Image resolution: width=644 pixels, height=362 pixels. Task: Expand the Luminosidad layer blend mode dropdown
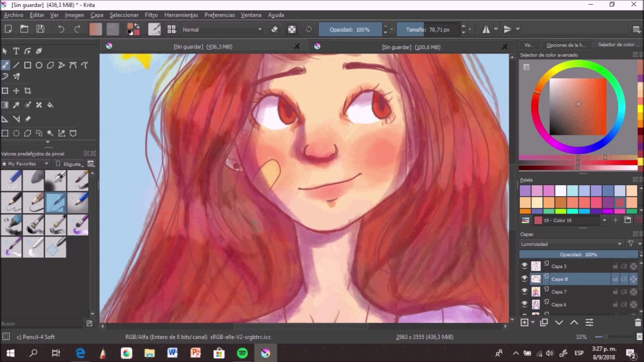[x=571, y=244]
